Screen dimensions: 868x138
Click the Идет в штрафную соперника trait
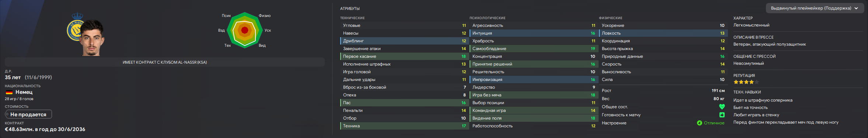pyautogui.click(x=763, y=100)
